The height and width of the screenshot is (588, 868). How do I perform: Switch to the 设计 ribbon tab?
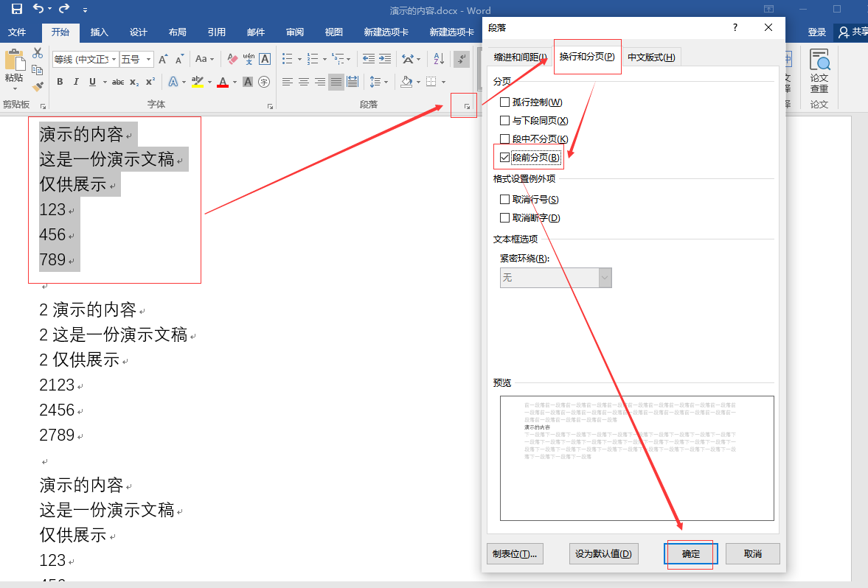click(138, 32)
